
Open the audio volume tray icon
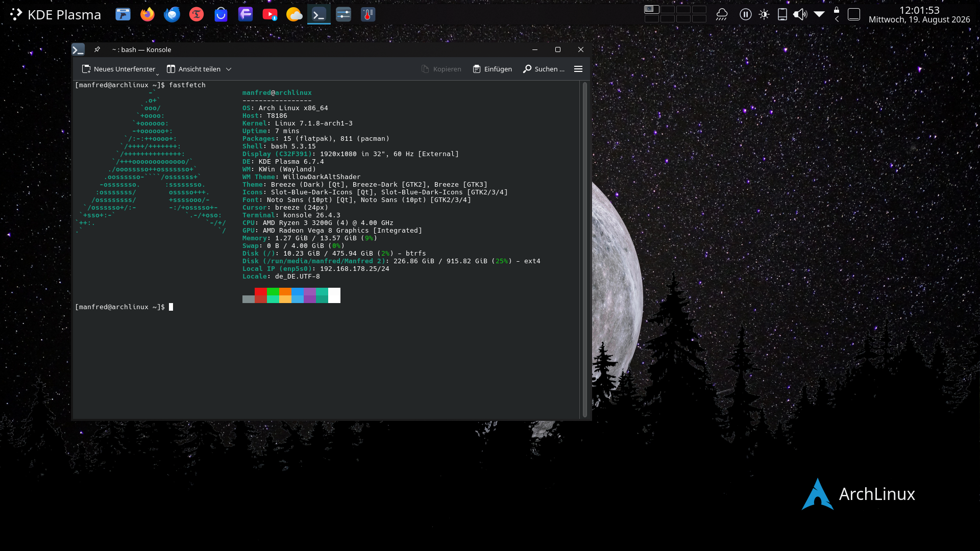click(x=800, y=14)
